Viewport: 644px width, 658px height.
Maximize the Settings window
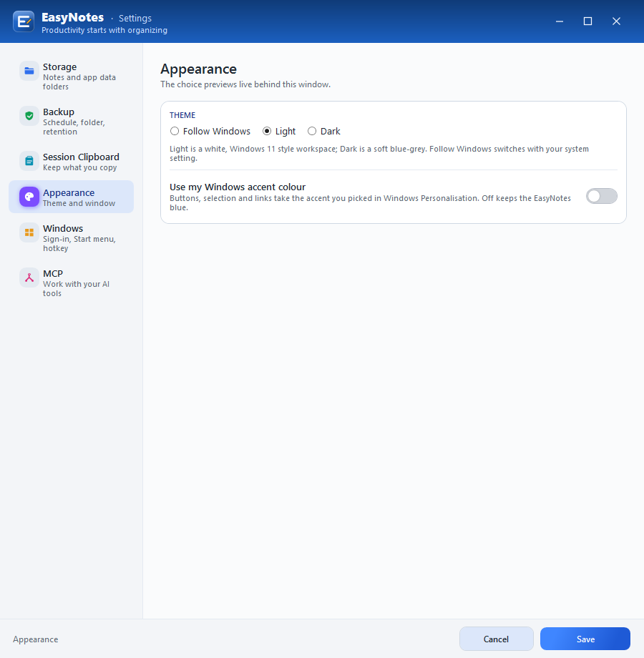click(587, 21)
